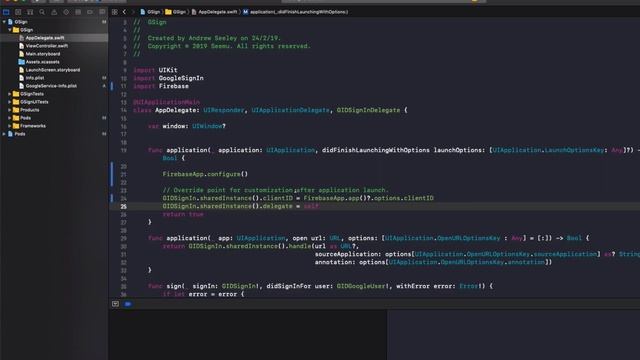Click 'import UIKit' line
Viewport: 640px width, 360px height.
tap(155, 70)
